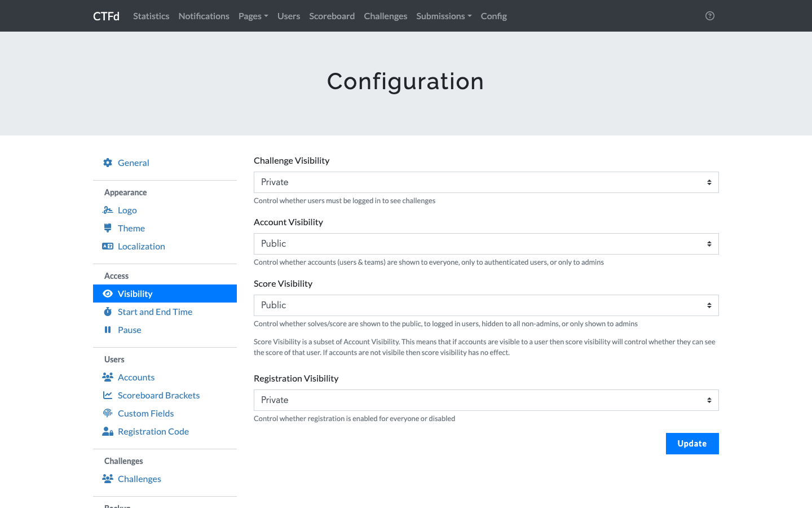This screenshot has height=508, width=812.
Task: Open the Start and End Time settings
Action: click(165, 312)
